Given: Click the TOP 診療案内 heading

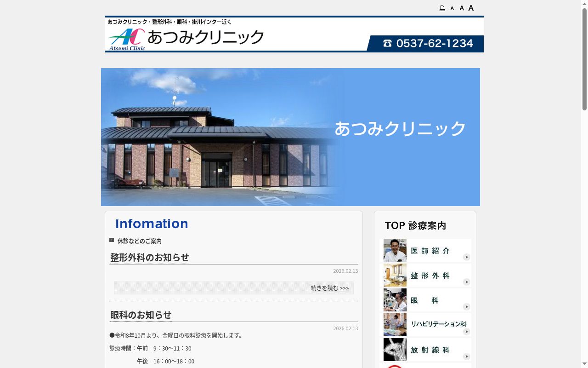Looking at the screenshot, I should (x=415, y=225).
